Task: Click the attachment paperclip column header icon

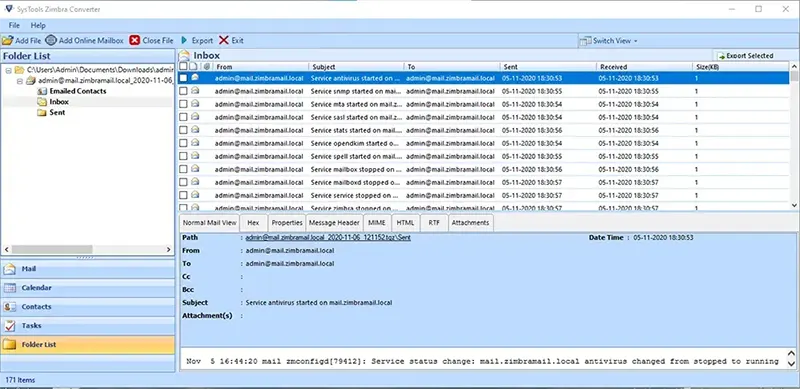Action: tap(207, 66)
